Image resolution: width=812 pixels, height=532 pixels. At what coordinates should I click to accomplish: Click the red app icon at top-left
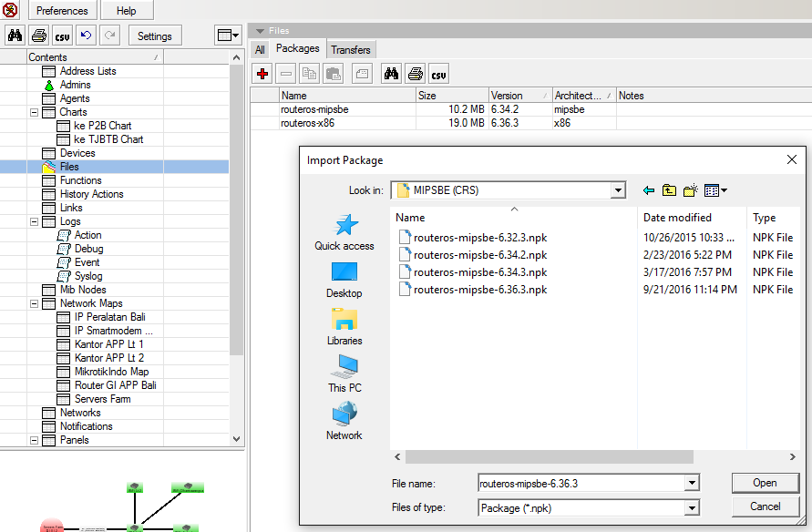(10, 9)
